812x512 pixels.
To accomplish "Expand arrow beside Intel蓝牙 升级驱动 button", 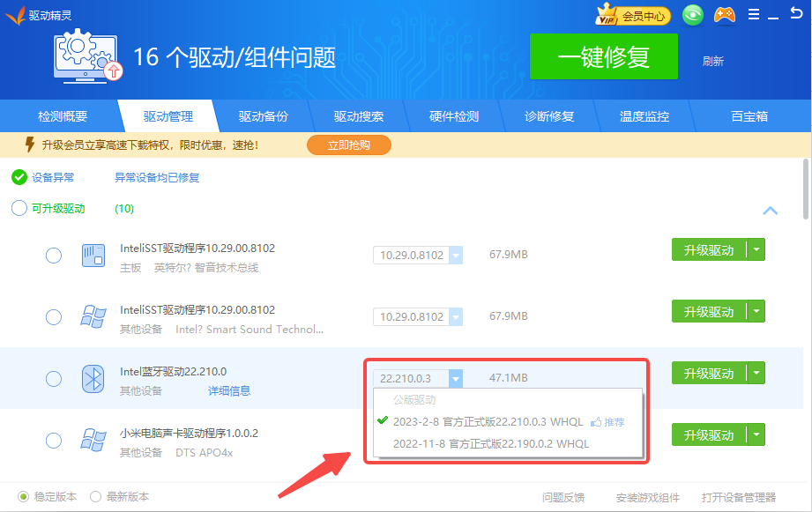I will pos(756,373).
